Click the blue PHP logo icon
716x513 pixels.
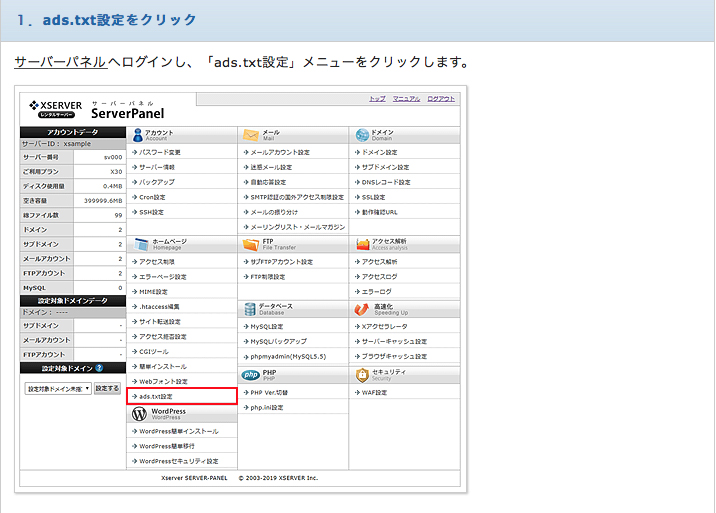point(251,375)
